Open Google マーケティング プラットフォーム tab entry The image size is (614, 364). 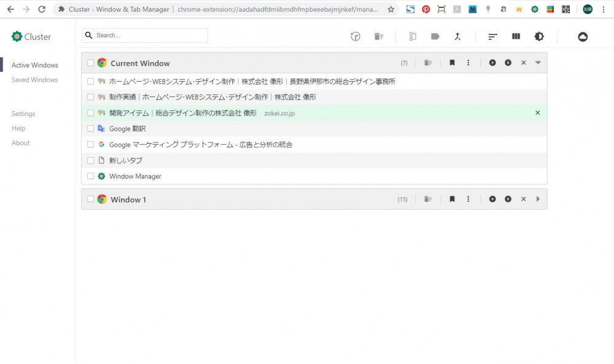(x=201, y=145)
